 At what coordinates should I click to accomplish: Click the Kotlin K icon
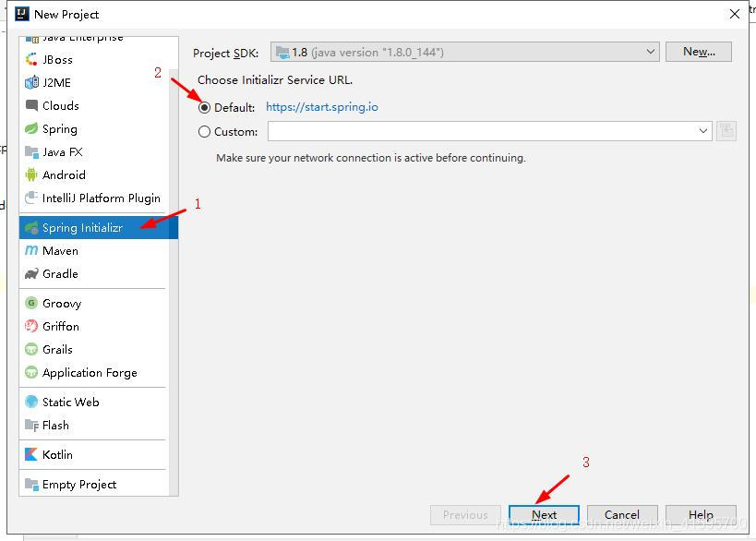31,454
